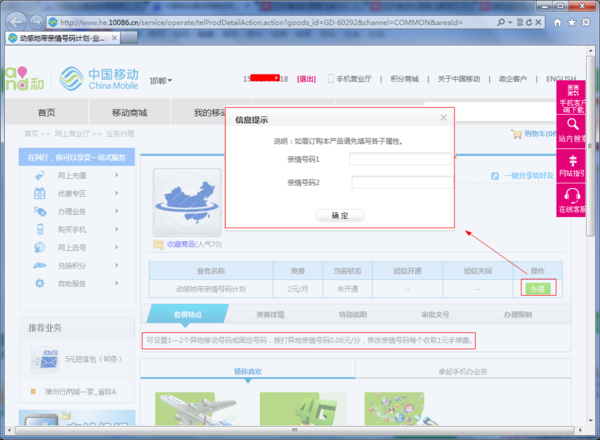Stop loading with the X icon in address bar
The image size is (600, 440).
point(538,22)
